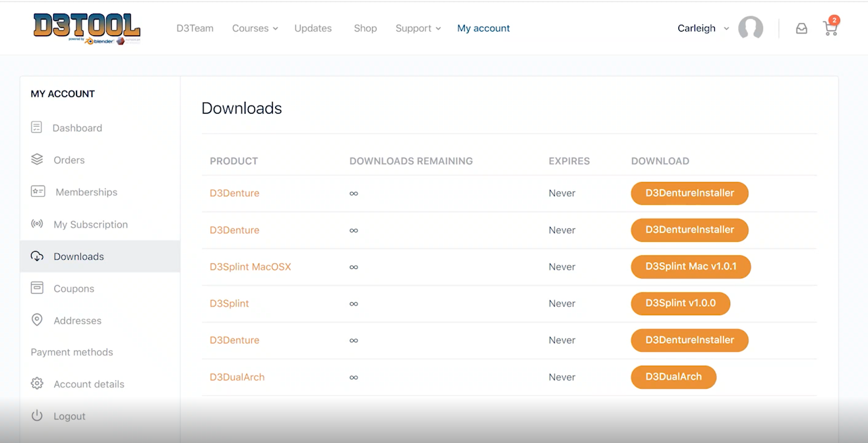Open D3DualArch product link
This screenshot has height=443, width=868.
tap(237, 377)
